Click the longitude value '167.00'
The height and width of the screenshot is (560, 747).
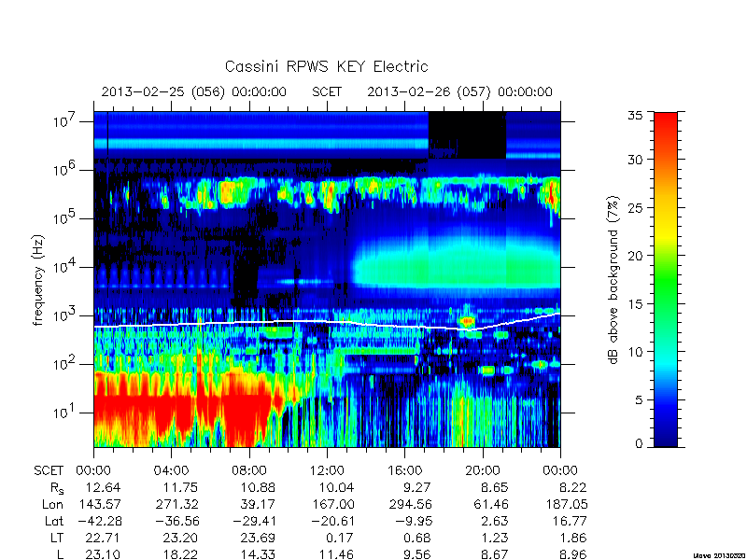pyautogui.click(x=332, y=504)
